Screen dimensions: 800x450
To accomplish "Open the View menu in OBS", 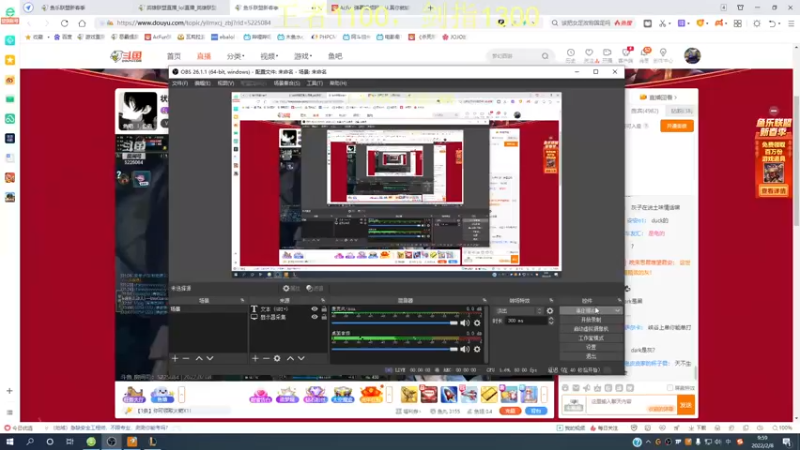I will coord(226,83).
